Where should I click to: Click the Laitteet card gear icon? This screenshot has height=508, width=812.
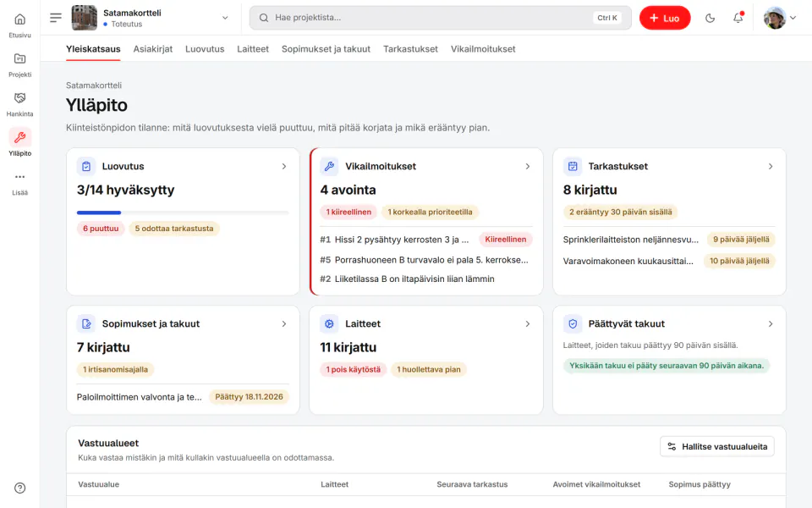pos(329,324)
